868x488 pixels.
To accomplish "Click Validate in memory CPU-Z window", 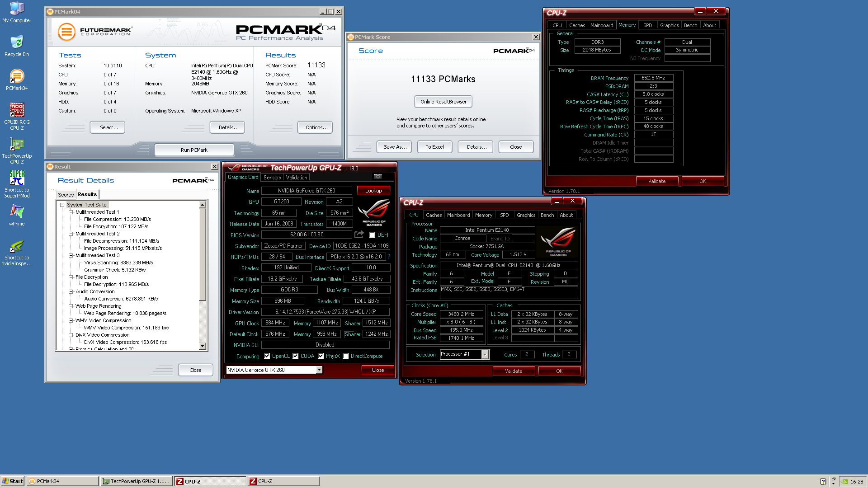I will click(x=657, y=181).
